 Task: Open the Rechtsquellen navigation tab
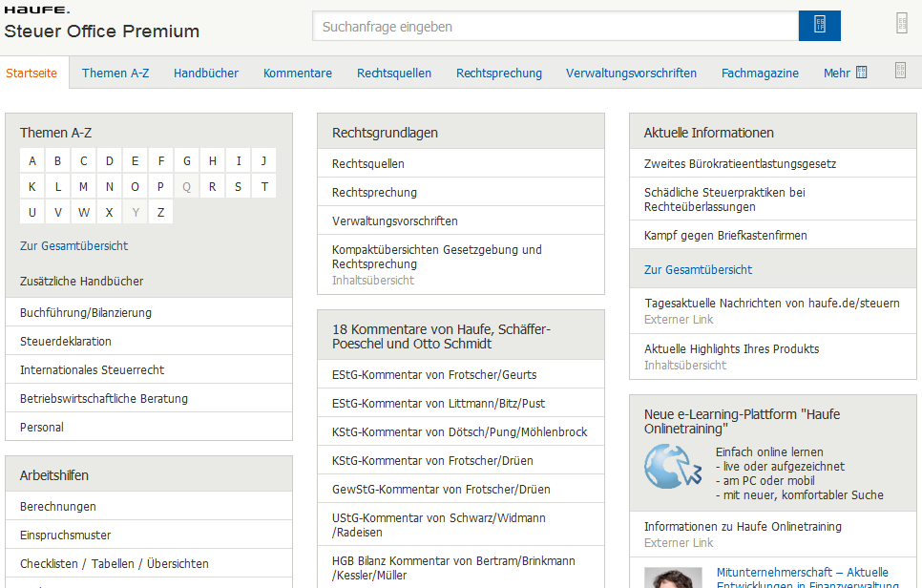(x=394, y=73)
